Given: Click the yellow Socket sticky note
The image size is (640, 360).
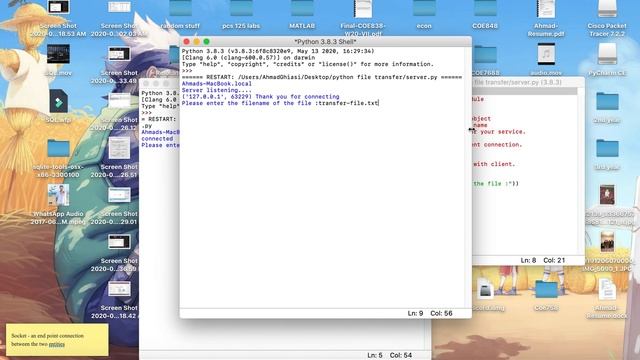Looking at the screenshot, I should 57,340.
